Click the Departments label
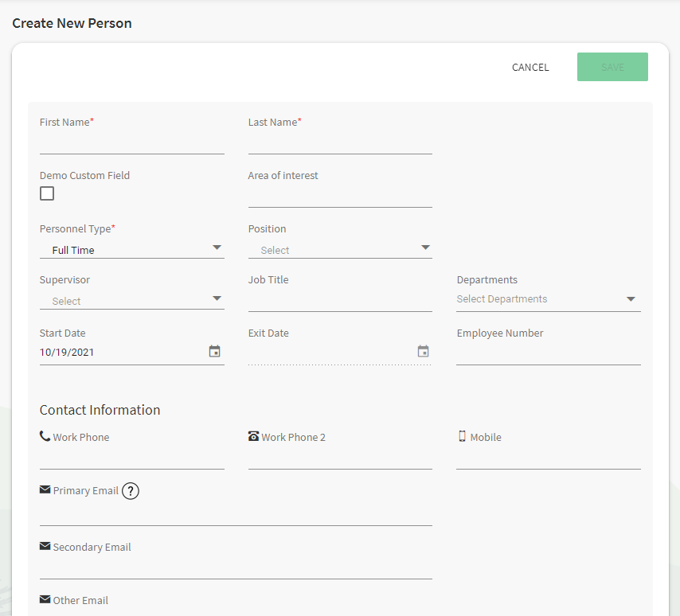Screen dimensions: 680x616 pyautogui.click(x=487, y=280)
